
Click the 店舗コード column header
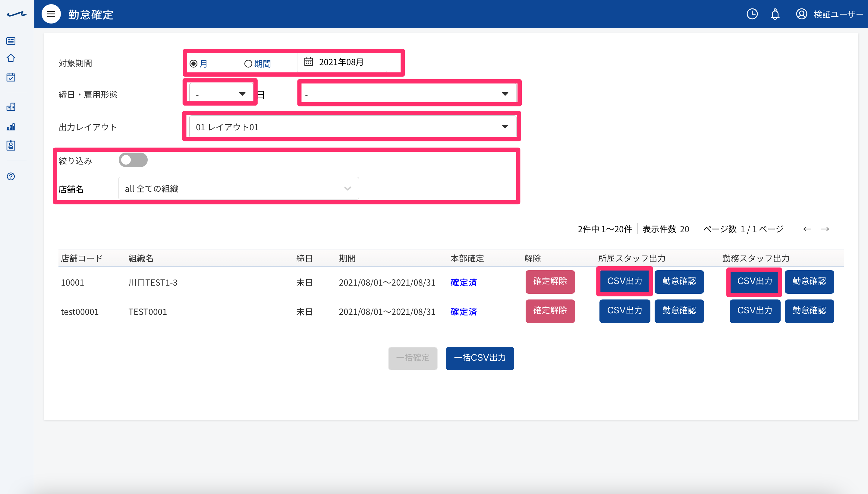pos(82,258)
